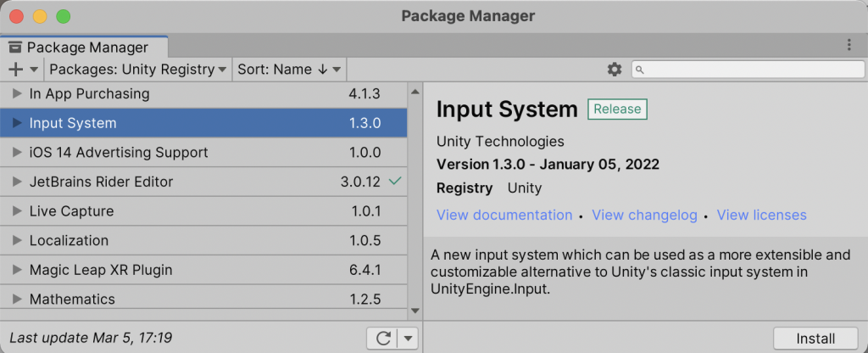Viewport: 868px width, 353px height.
Task: Click the plus icon to add package
Action: [x=16, y=70]
